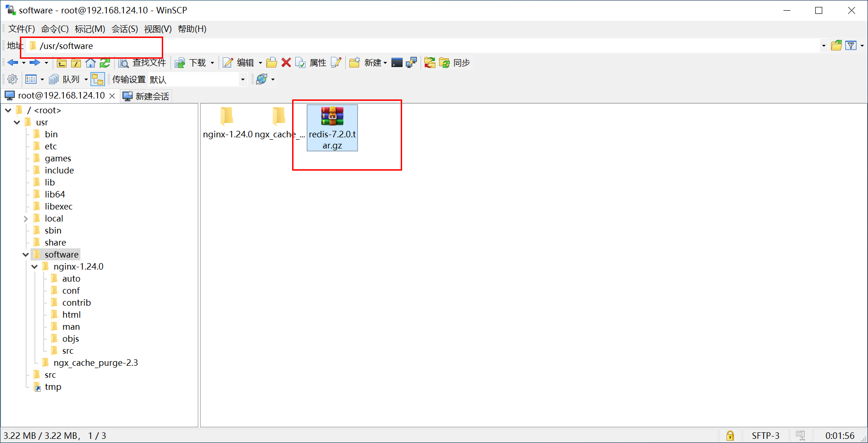Select the Edit file icon
The height and width of the screenshot is (443, 868).
pos(228,62)
